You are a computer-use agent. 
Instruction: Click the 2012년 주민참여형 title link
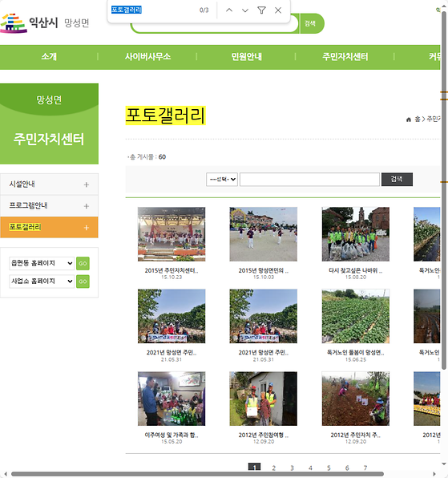click(x=264, y=435)
